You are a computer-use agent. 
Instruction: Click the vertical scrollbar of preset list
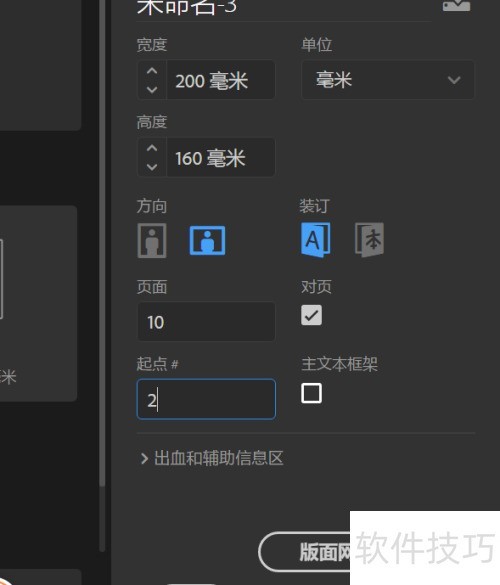102,243
